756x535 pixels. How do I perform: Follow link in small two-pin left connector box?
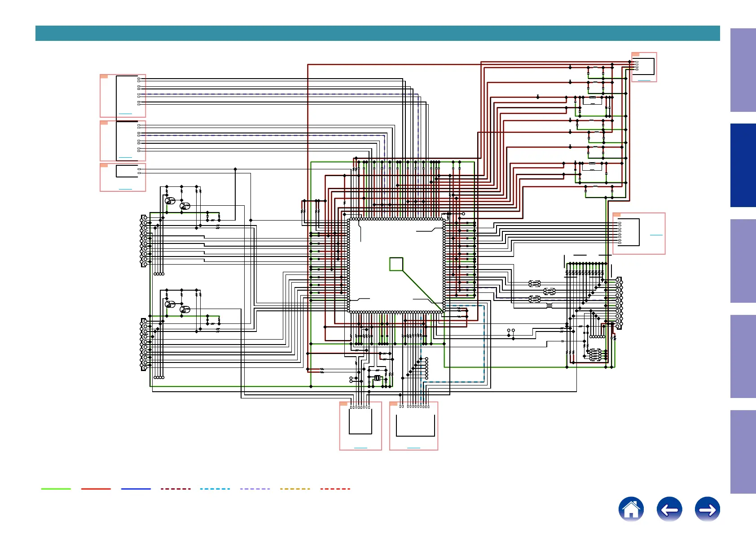(125, 189)
